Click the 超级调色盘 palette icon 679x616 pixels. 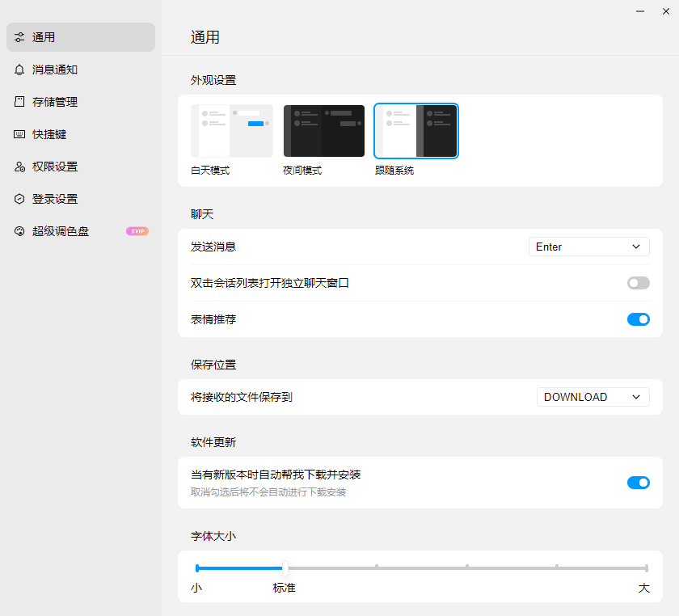(x=19, y=231)
